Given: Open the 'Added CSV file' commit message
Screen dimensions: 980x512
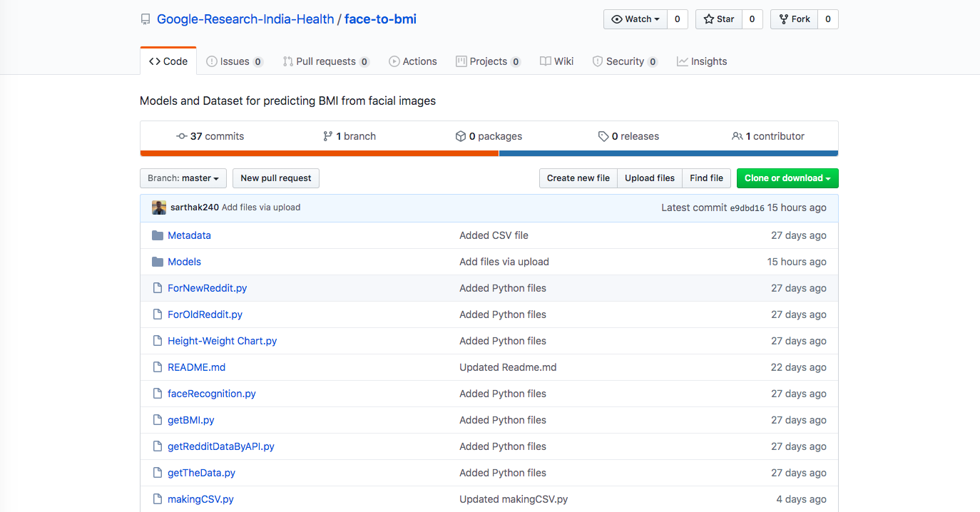Looking at the screenshot, I should click(x=494, y=235).
